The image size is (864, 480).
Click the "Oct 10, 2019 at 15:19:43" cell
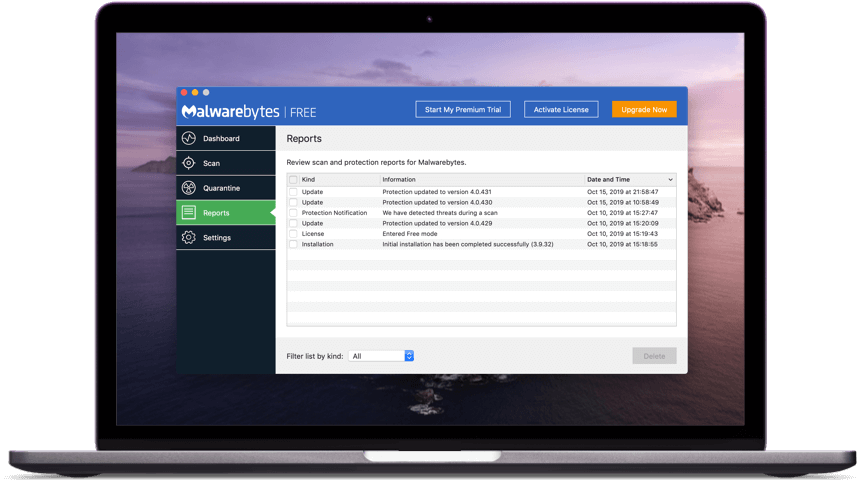coord(622,234)
